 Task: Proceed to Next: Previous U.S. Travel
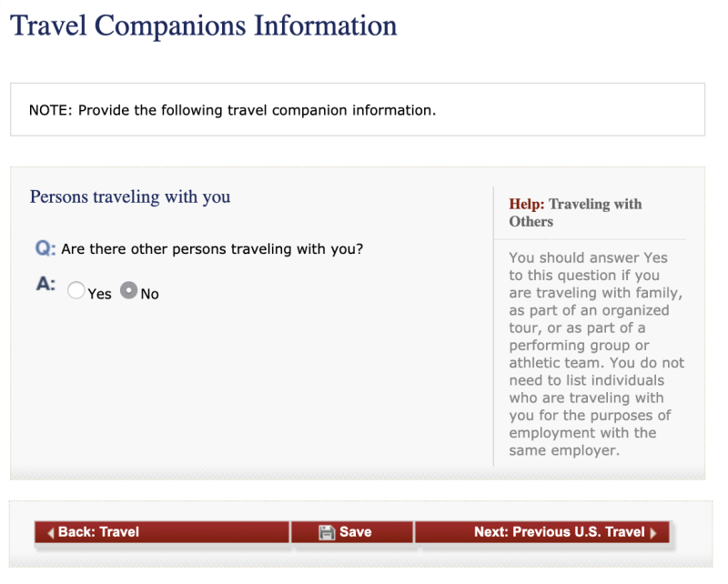tap(541, 532)
